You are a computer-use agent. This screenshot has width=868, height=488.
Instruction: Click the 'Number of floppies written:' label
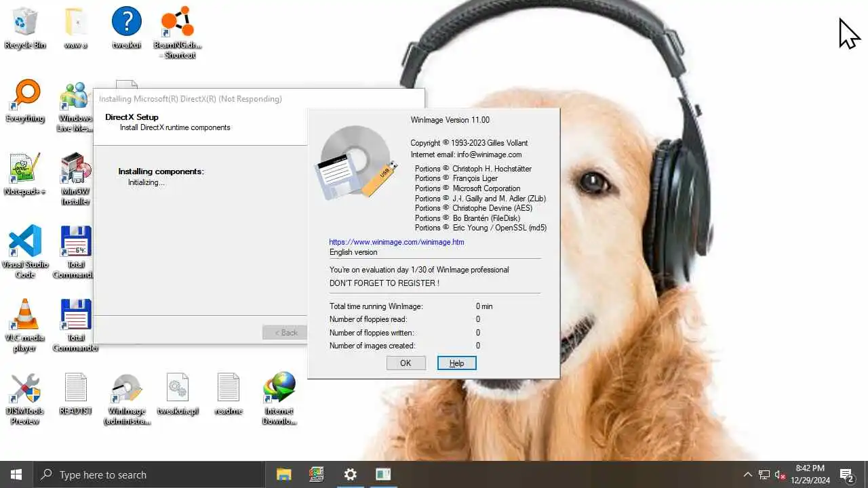click(372, 333)
